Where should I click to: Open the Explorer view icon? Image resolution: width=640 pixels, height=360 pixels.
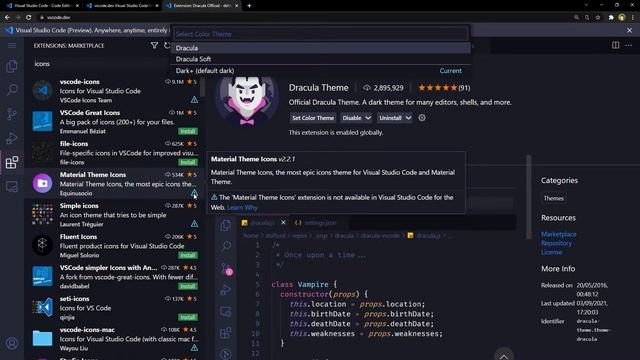pyautogui.click(x=12, y=66)
